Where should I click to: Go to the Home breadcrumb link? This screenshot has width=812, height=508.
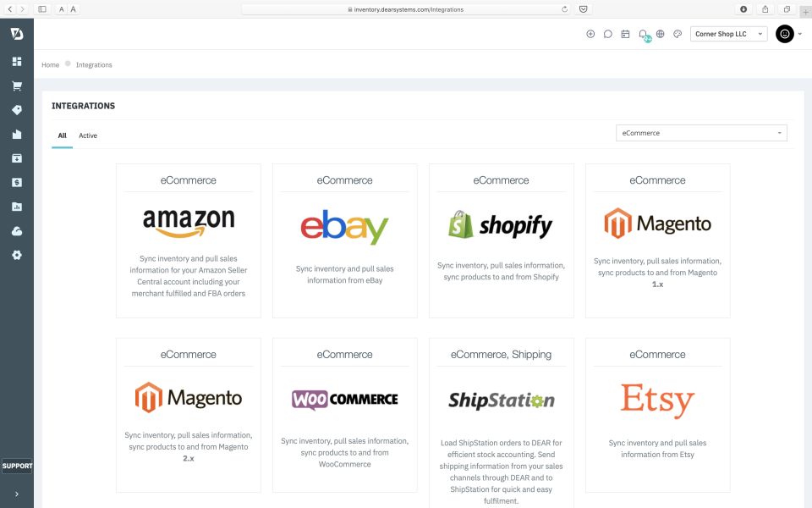pos(50,65)
